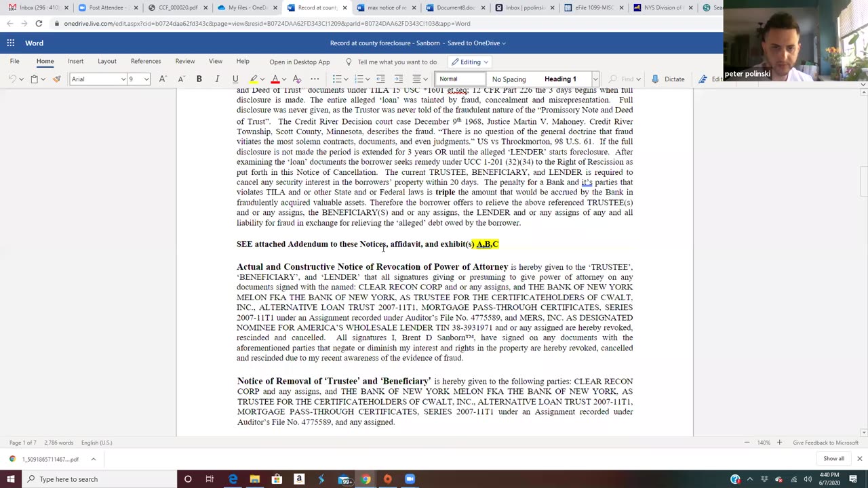
Task: Zoom in with the plus button
Action: pyautogui.click(x=779, y=443)
